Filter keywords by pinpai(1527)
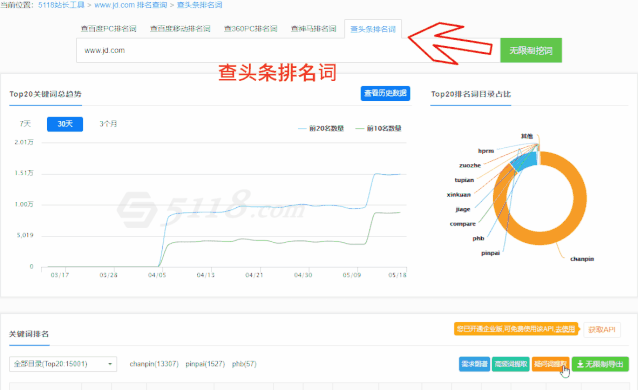The image size is (638, 390). (205, 364)
